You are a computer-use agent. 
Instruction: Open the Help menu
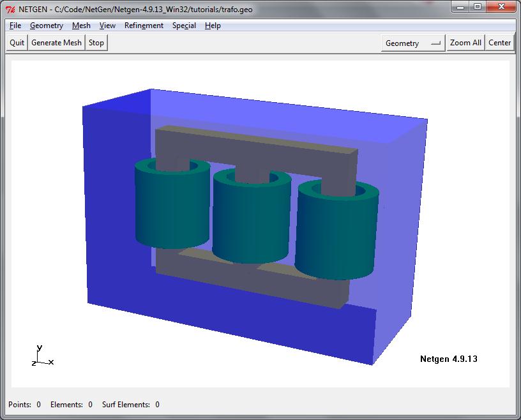point(213,26)
